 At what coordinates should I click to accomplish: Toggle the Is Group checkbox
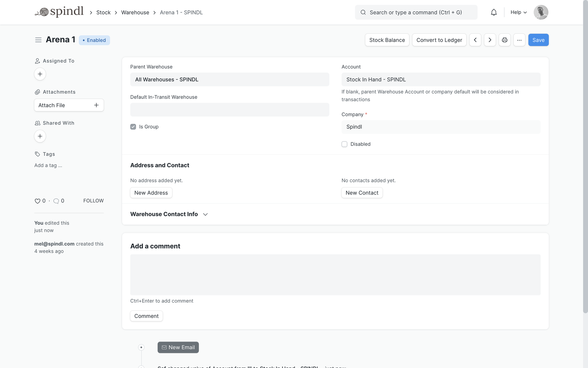click(x=133, y=127)
